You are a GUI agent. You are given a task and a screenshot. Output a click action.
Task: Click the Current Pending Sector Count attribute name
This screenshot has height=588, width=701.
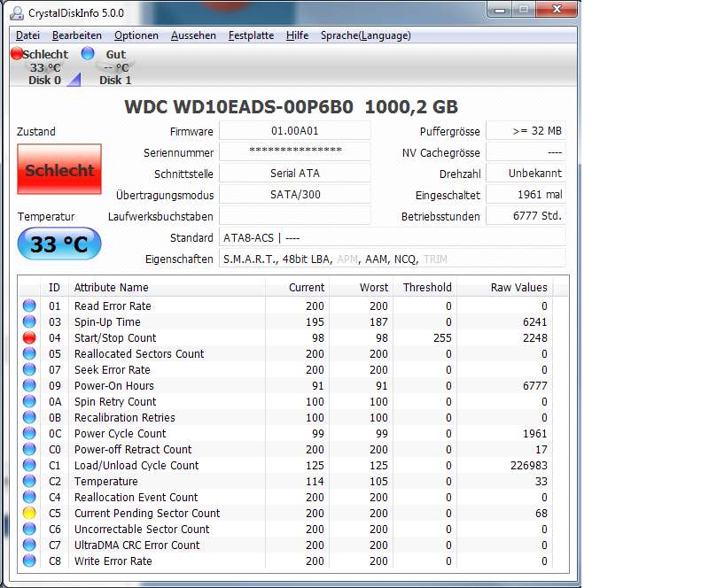147,513
